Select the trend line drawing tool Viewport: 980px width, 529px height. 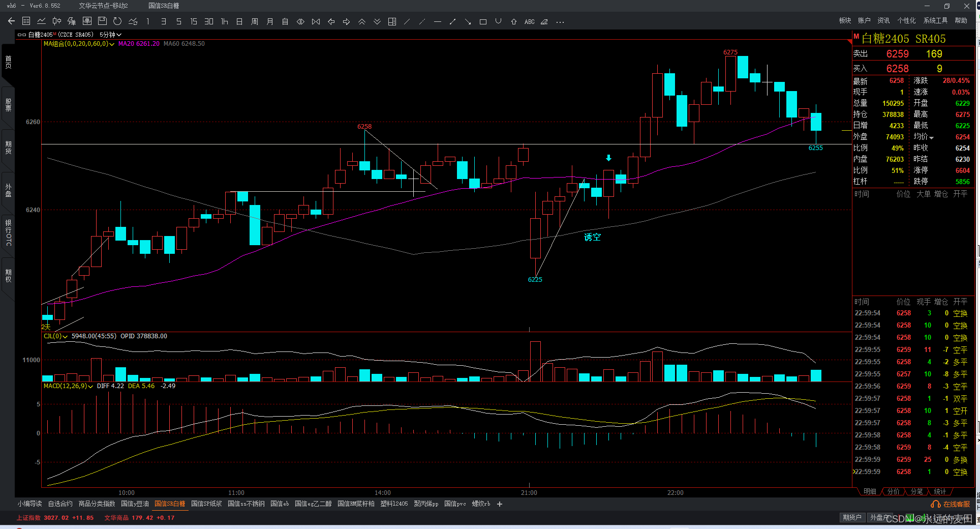(x=407, y=21)
